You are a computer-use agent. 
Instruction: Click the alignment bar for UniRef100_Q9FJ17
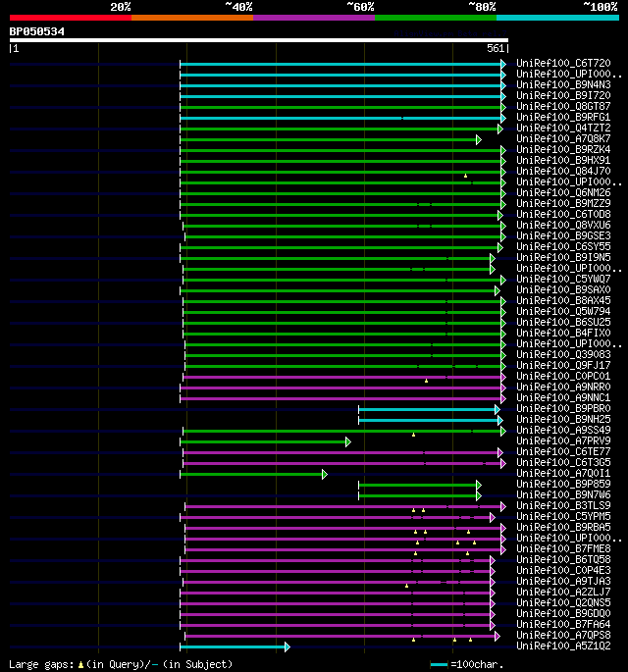coord(345,367)
